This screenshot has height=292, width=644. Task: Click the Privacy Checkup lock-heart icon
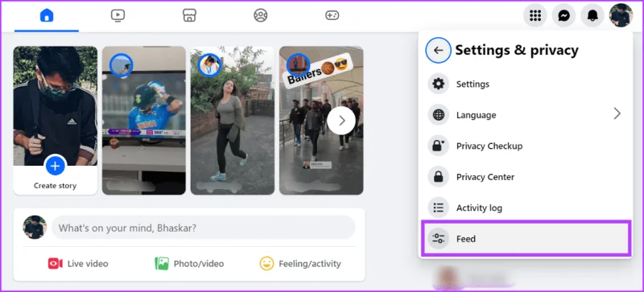[438, 146]
